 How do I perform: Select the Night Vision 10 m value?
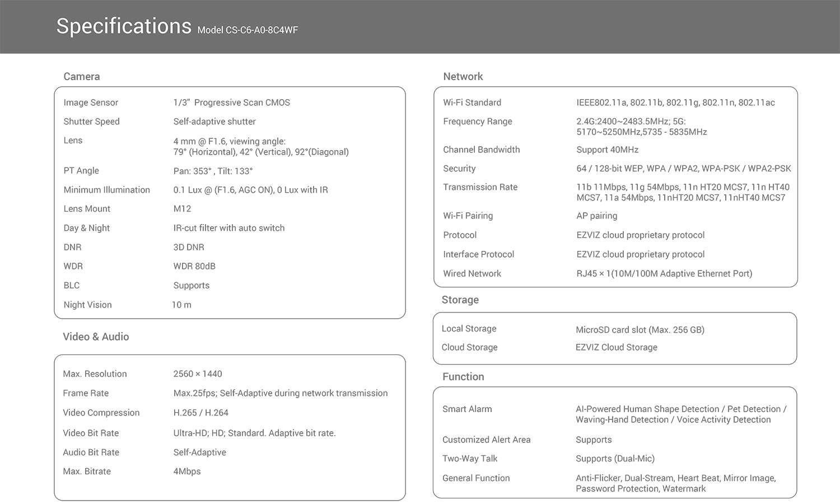coord(181,305)
